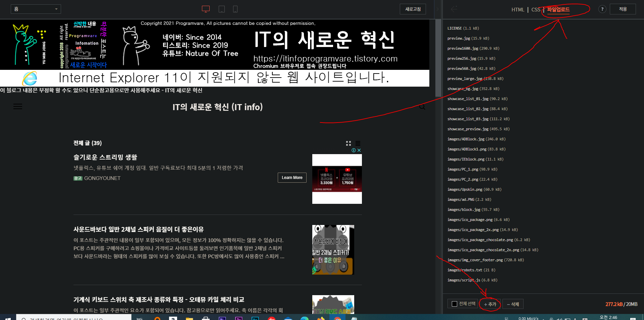The height and width of the screenshot is (320, 644).
Task: Select the images/ad.PNG file entry
Action: pyautogui.click(x=469, y=199)
